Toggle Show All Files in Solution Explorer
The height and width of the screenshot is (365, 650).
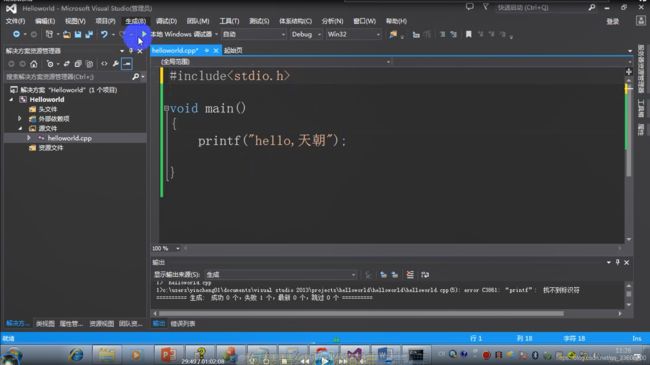click(x=90, y=64)
